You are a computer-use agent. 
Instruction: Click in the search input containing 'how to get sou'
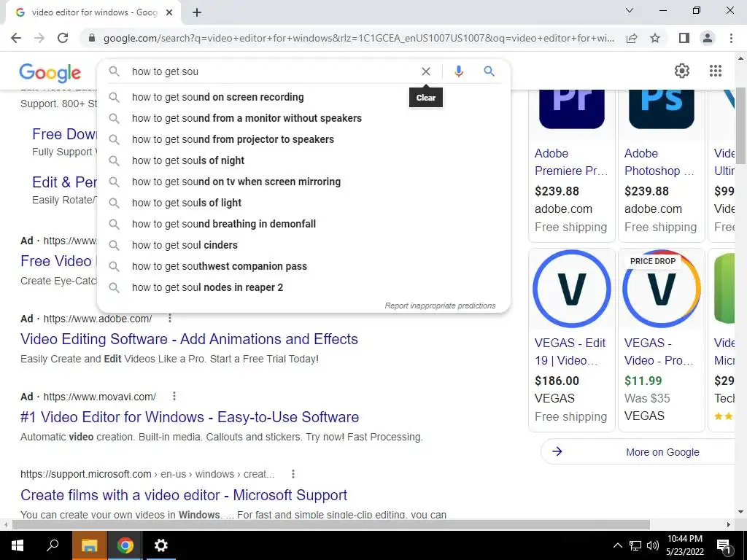point(271,71)
